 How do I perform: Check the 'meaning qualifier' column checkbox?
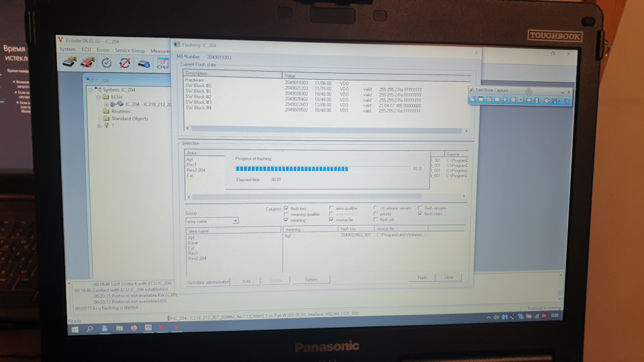[286, 215]
